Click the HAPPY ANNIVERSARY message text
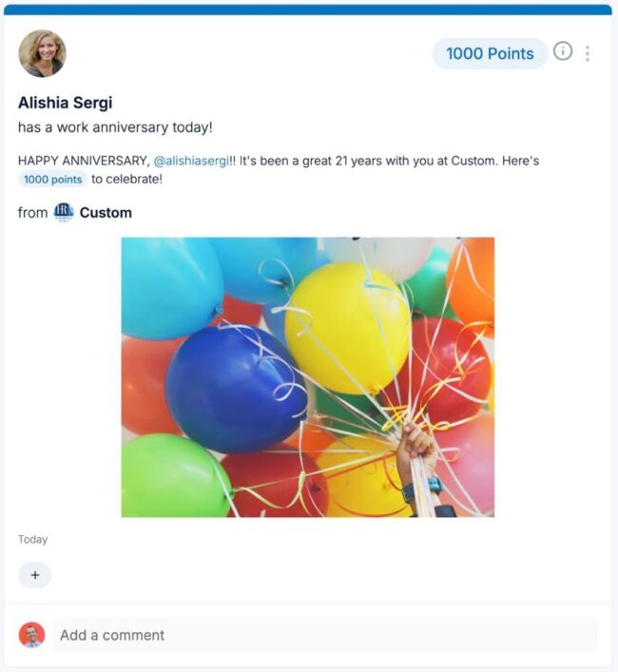Viewport: 618px width, 672px height. coord(83,161)
